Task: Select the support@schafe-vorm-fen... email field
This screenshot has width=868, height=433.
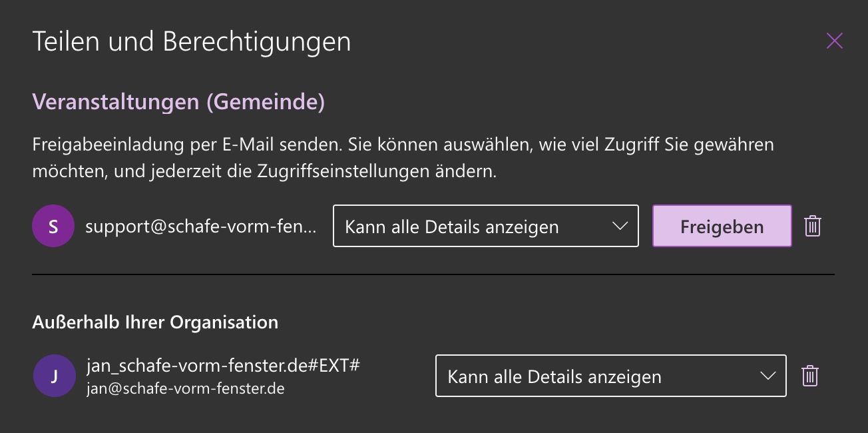Action: tap(201, 226)
